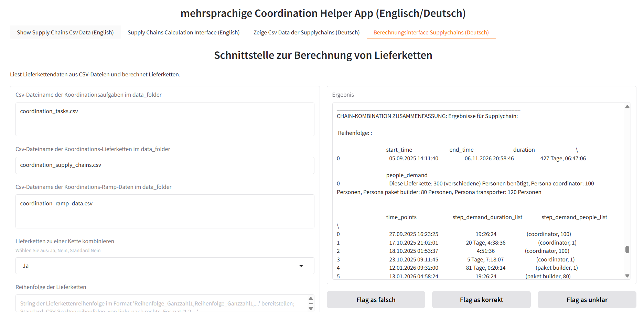
Task: Click the (paket builder, 1) entry
Action: click(x=557, y=268)
